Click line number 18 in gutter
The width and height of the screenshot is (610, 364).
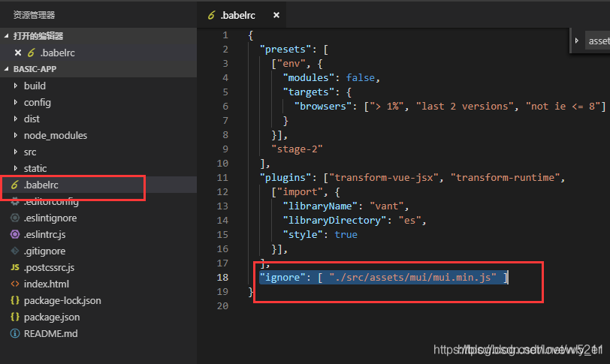coord(222,278)
